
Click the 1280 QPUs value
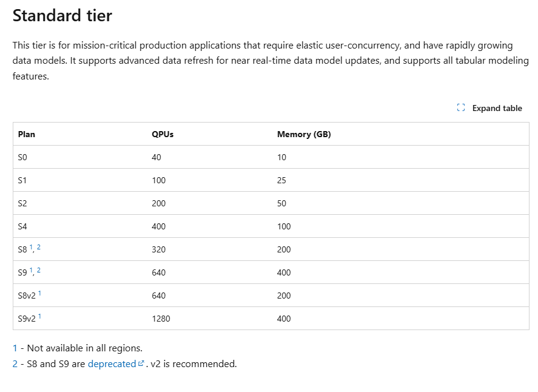[161, 319]
